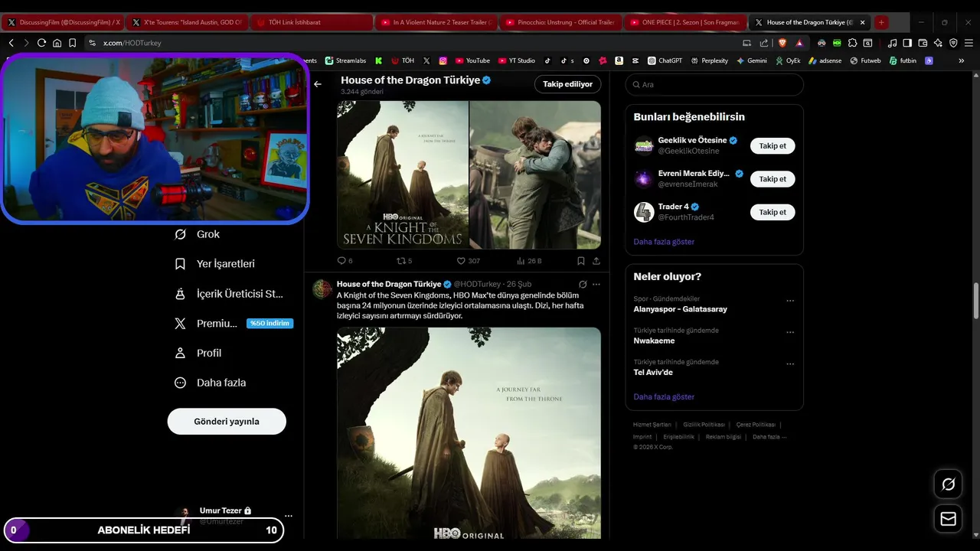Open Yer İşaretleri bookmarks in sidebar

(215, 264)
